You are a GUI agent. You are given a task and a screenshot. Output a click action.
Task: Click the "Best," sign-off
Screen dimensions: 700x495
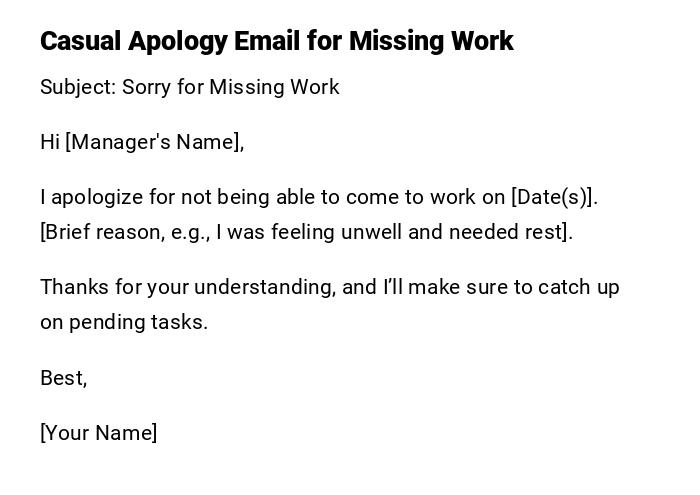63,378
